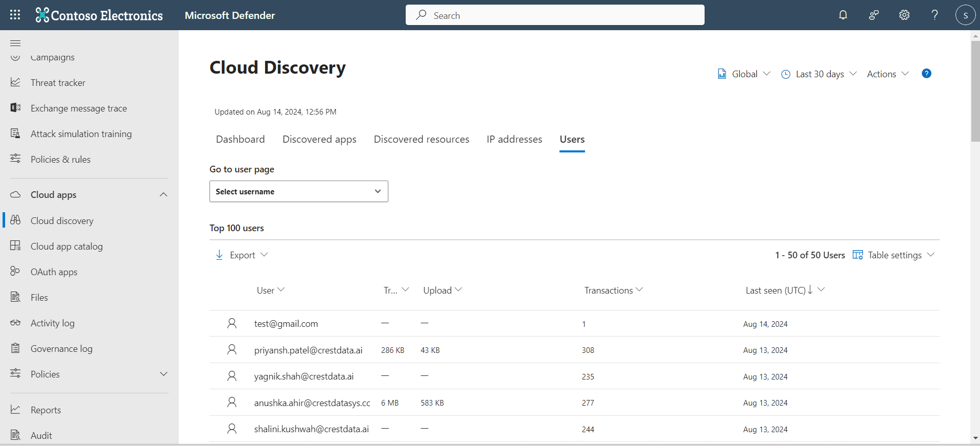
Task: Click the Attack simulation training icon
Action: tap(15, 133)
